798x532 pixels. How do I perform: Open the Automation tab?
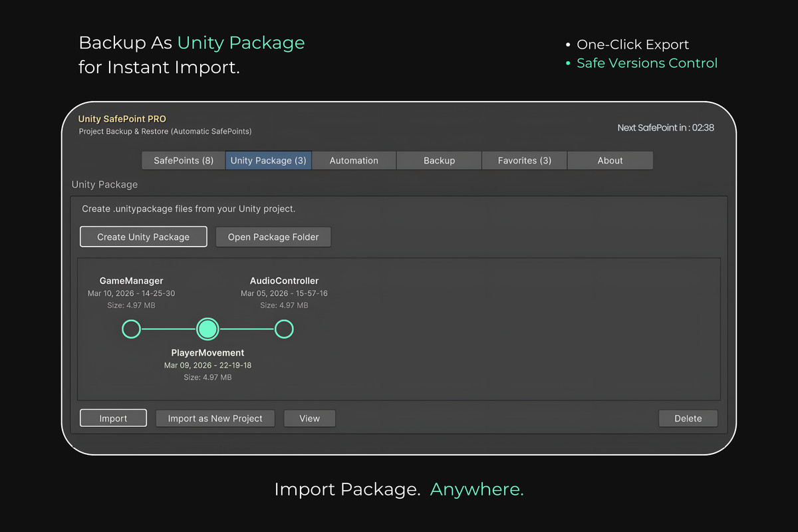point(354,160)
